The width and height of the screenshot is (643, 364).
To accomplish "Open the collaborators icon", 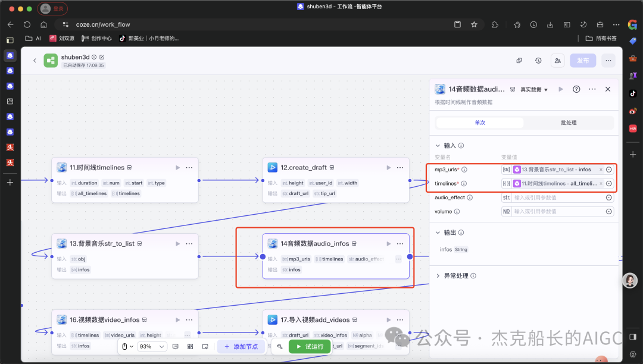I will pos(558,61).
